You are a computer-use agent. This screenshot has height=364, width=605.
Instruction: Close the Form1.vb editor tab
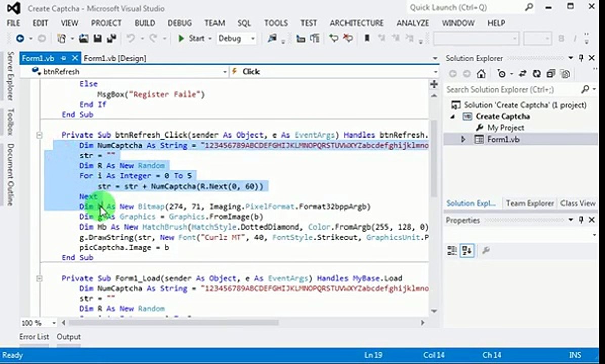(x=75, y=58)
